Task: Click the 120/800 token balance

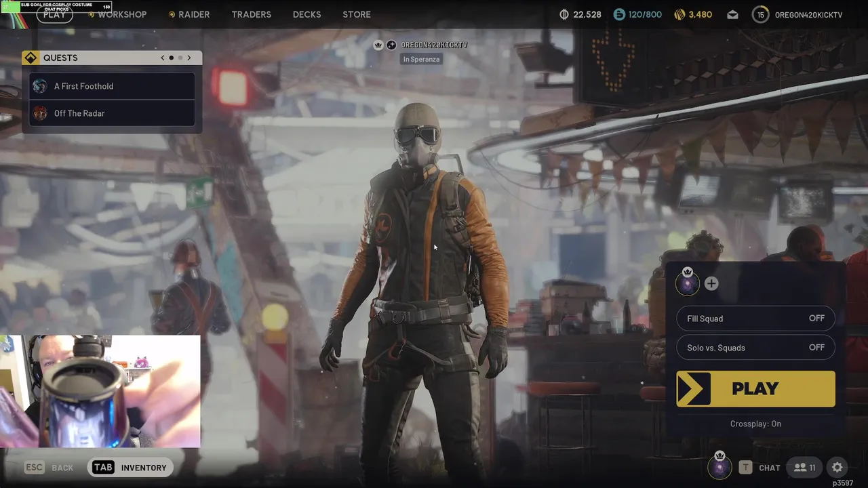Action: pyautogui.click(x=645, y=14)
